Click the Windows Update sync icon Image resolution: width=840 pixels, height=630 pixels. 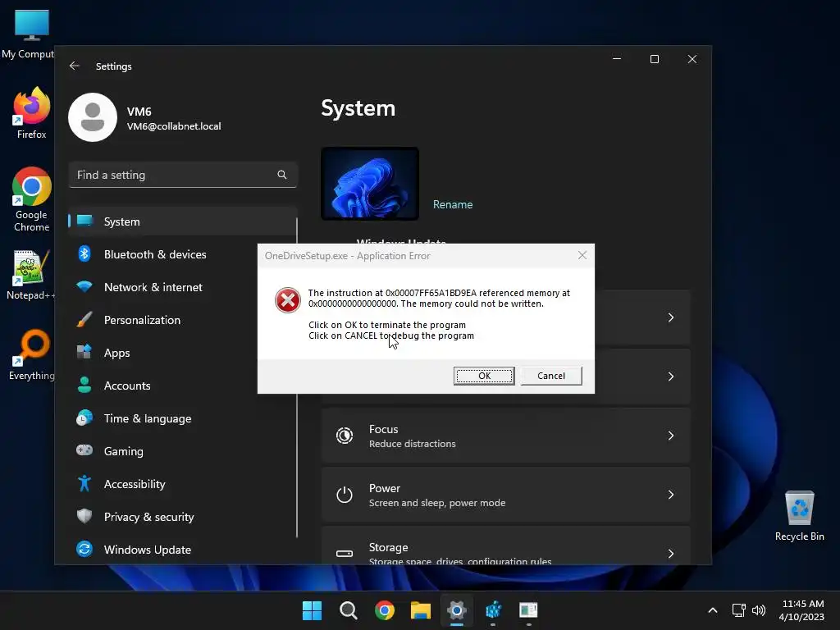pos(84,549)
